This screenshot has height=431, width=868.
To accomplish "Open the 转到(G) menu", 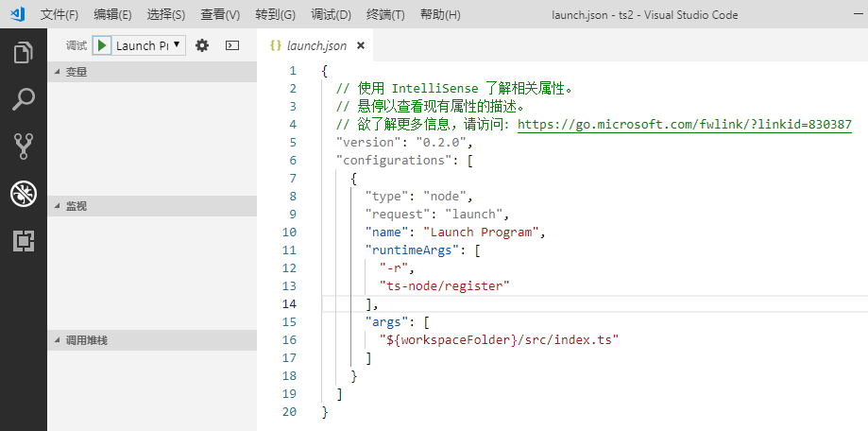I will (x=275, y=15).
